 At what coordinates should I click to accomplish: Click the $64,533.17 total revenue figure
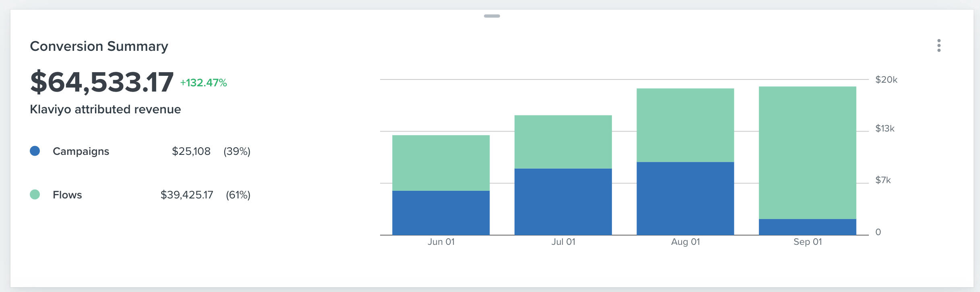pyautogui.click(x=102, y=82)
